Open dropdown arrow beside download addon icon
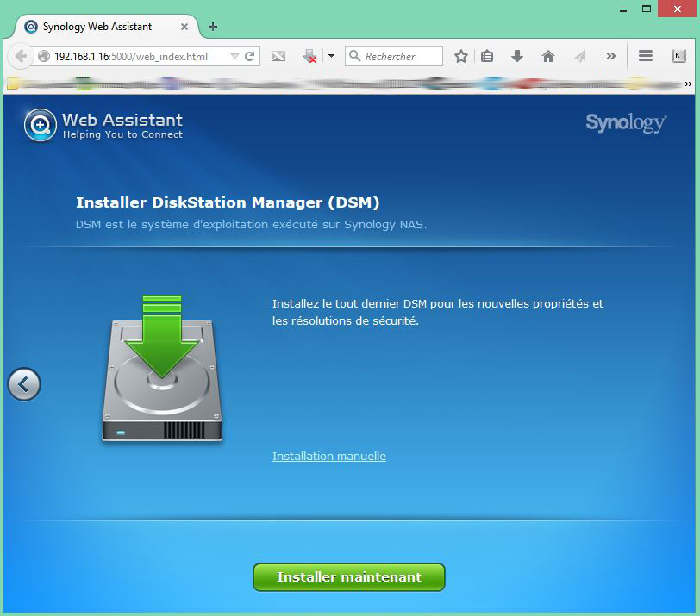The image size is (700, 616). (x=331, y=56)
